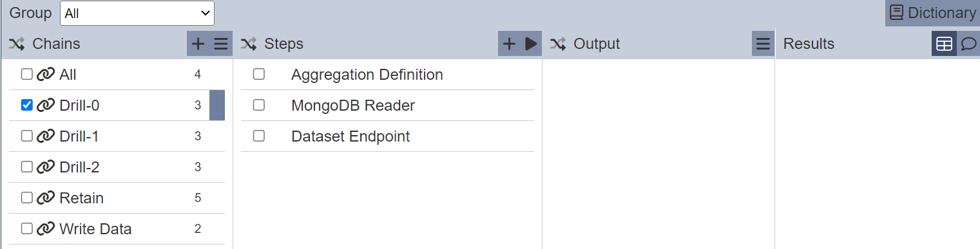
Task: Select the Write Data chain
Action: (117, 229)
